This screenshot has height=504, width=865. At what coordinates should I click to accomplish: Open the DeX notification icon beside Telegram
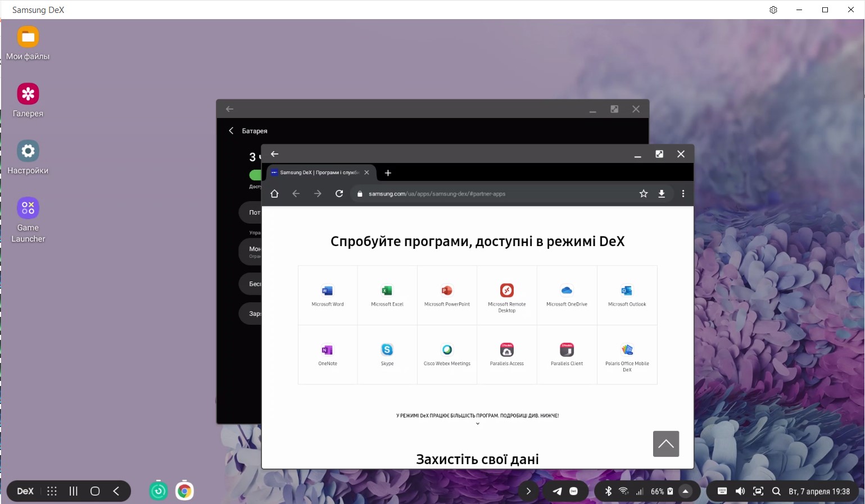(x=574, y=491)
